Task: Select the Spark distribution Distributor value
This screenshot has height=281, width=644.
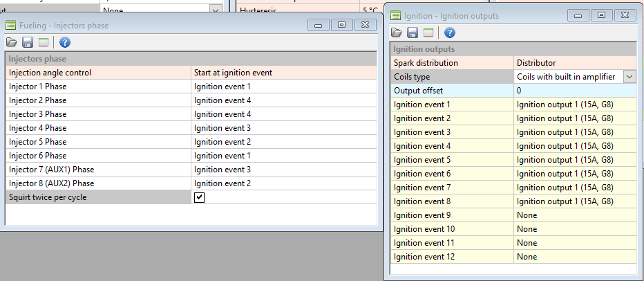Action: click(x=575, y=63)
